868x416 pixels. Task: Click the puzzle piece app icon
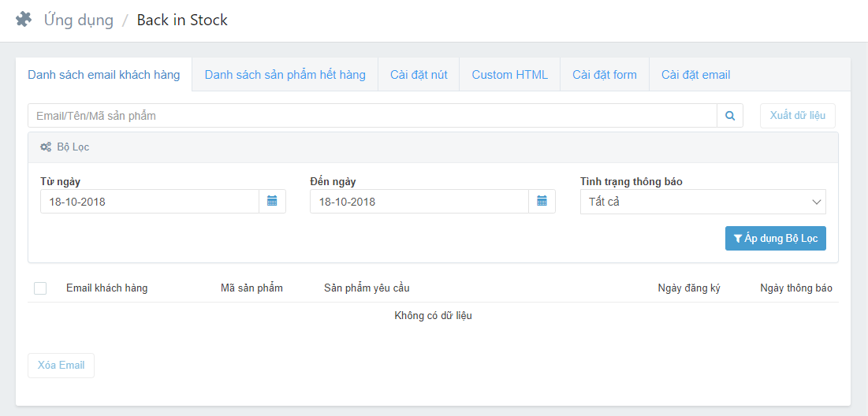point(24,20)
